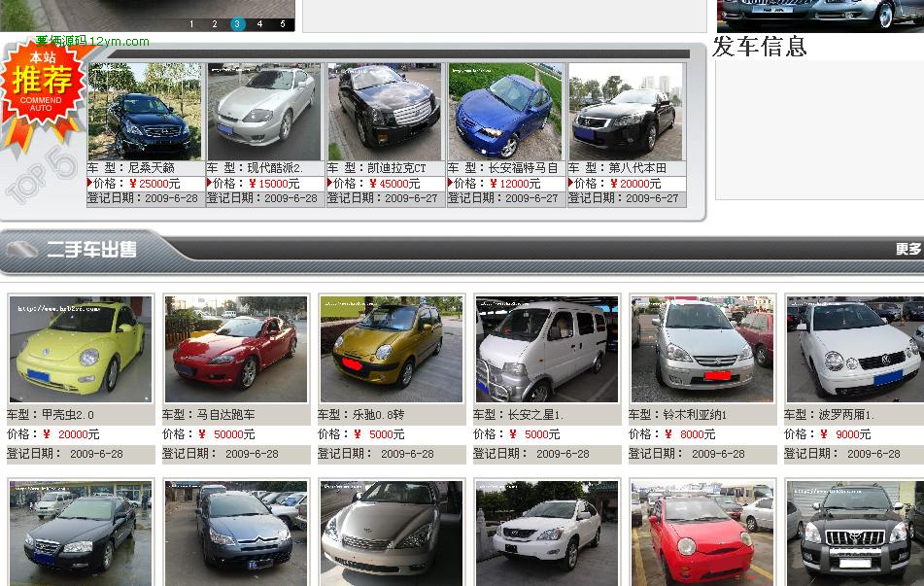Select slide number 2 in the banner pager
This screenshot has height=586, width=924.
tap(215, 24)
